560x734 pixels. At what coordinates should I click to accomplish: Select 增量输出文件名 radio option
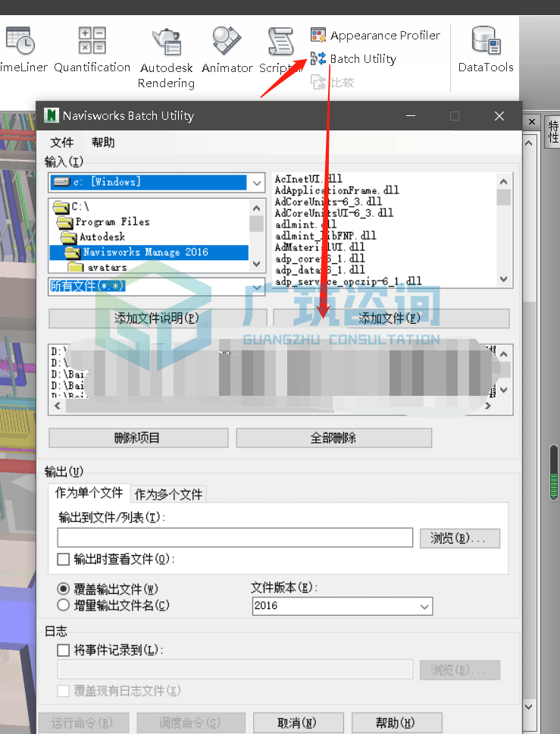click(63, 605)
